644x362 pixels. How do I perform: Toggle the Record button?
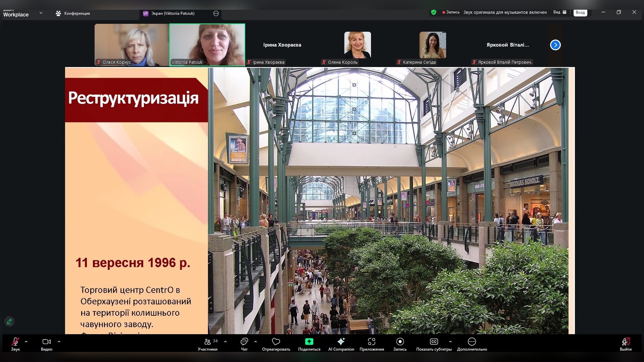click(x=400, y=342)
